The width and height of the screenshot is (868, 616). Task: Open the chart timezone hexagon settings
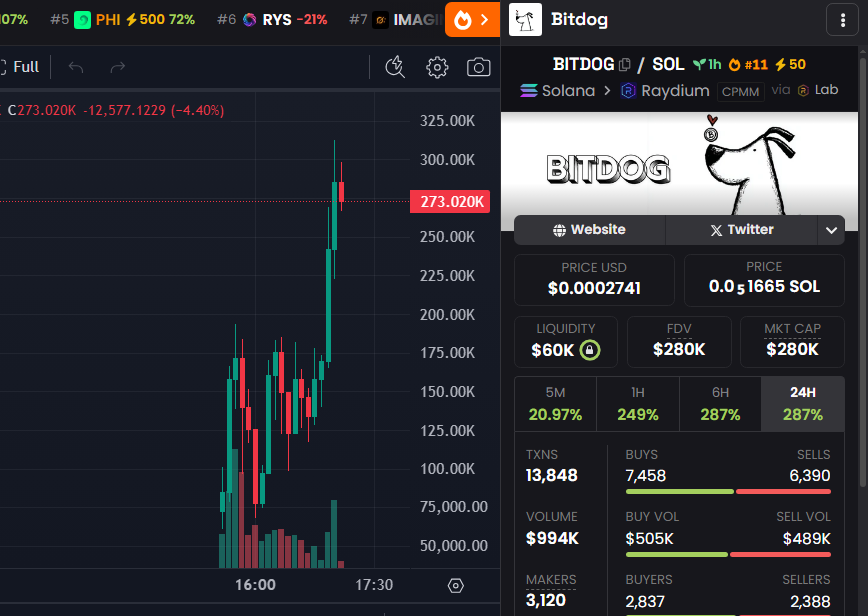(456, 586)
